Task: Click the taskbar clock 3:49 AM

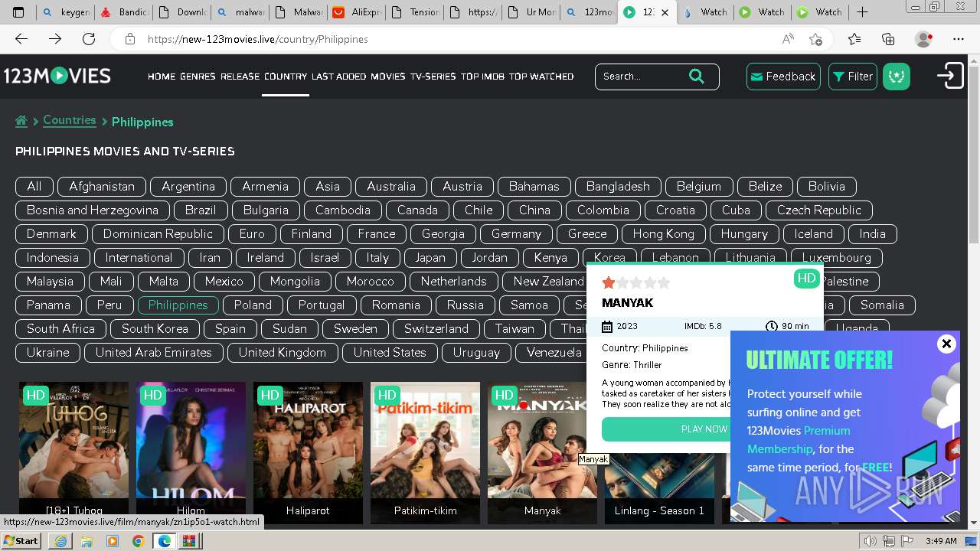Action: [x=941, y=541]
